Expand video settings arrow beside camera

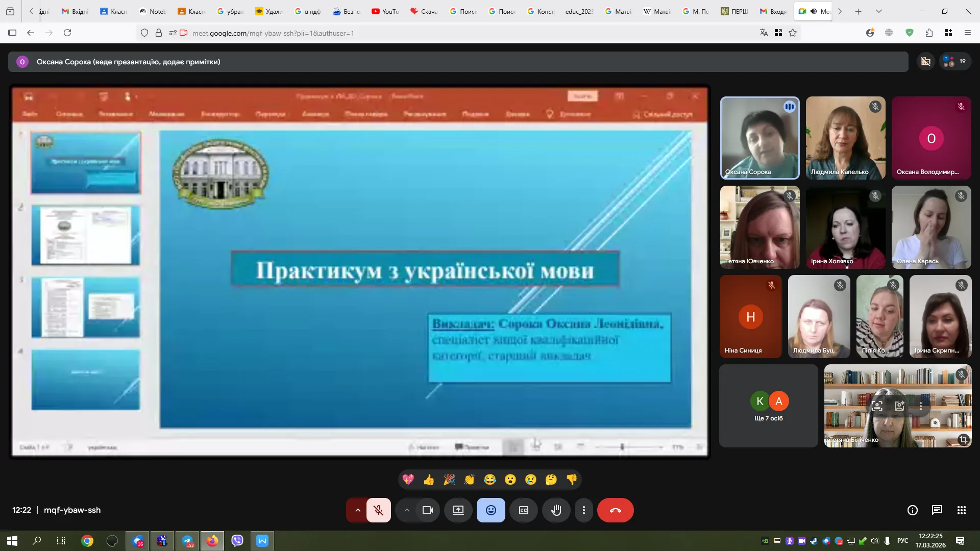coord(406,510)
